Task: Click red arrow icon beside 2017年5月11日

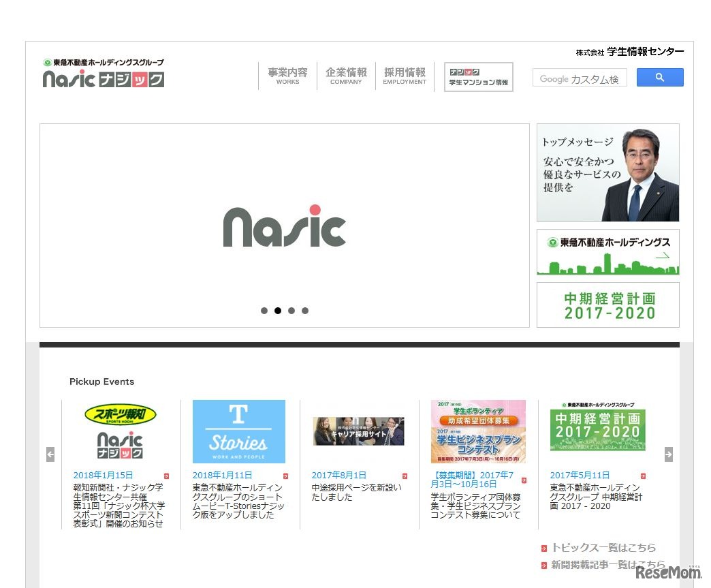Action: coord(643,476)
